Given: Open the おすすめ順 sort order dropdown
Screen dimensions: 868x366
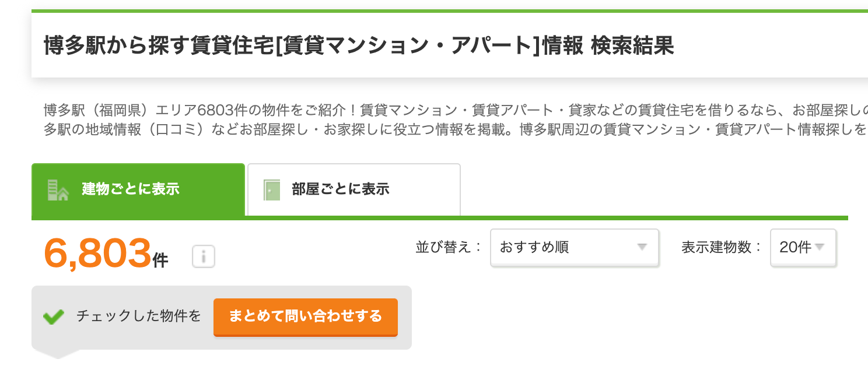Looking at the screenshot, I should tap(574, 247).
